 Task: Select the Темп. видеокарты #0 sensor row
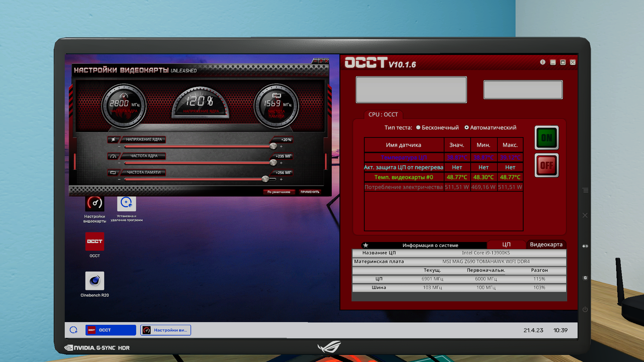coord(443,177)
